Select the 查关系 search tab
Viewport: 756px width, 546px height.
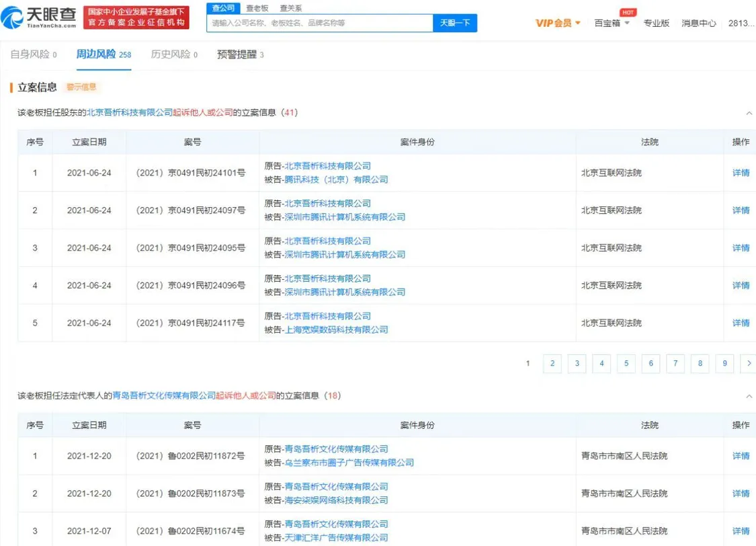(x=291, y=8)
